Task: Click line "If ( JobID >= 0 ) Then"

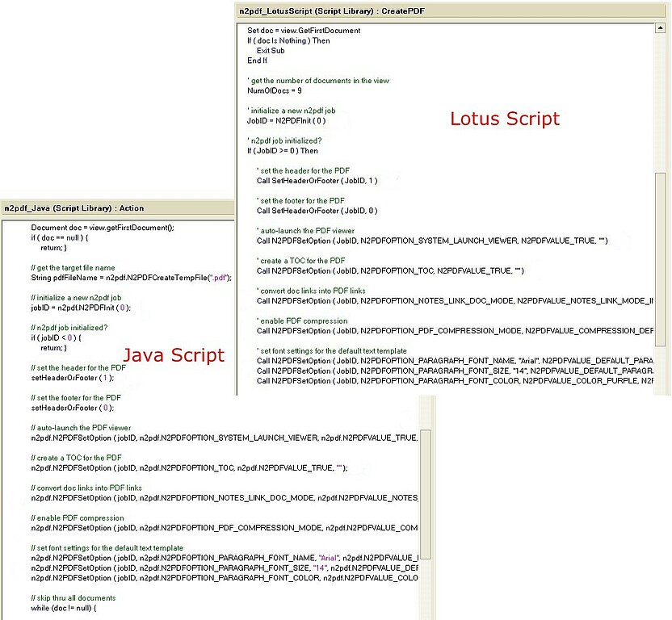Action: pos(283,151)
